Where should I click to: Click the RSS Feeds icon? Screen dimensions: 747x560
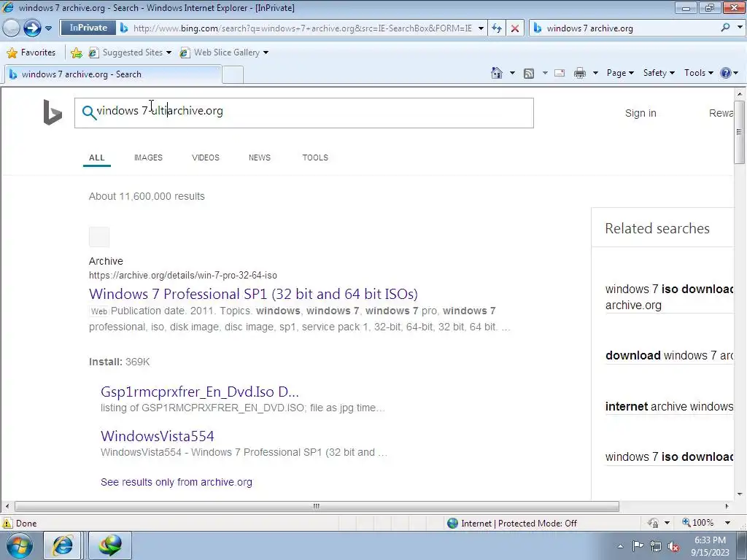529,74
